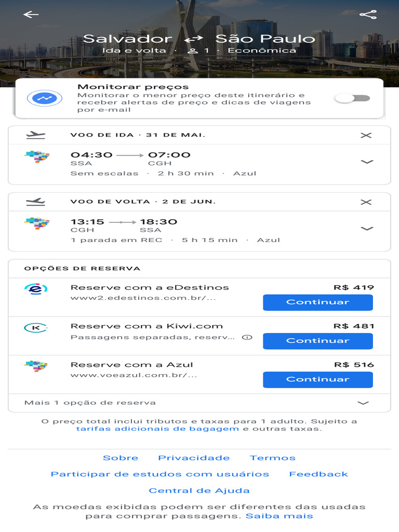Viewport: 399px width, 532px height.
Task: Open the Sobre link
Action: (121, 458)
